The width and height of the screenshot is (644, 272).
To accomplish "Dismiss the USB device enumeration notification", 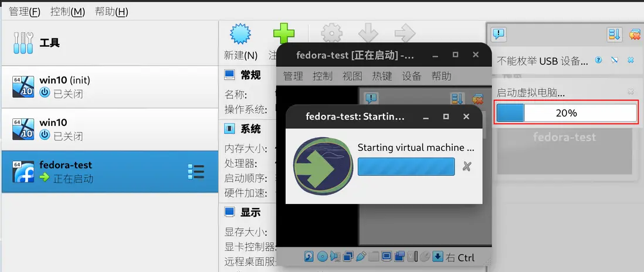I will click(631, 60).
